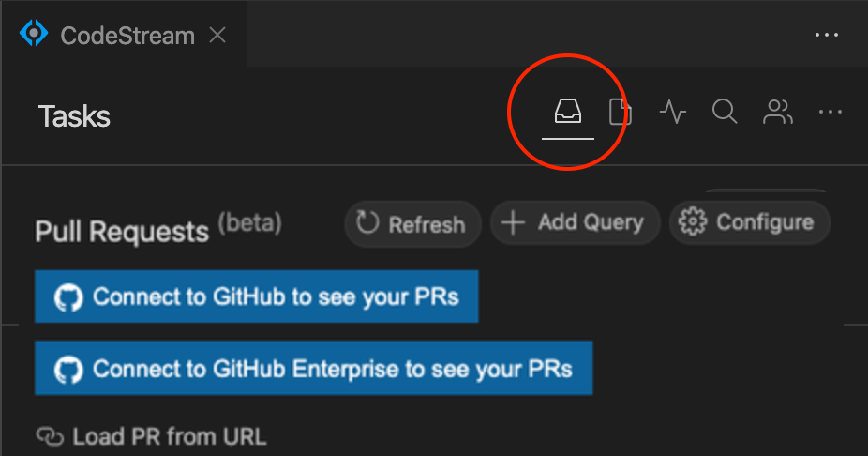Open the Tasks inbox tray icon
This screenshot has height=456, width=868.
click(567, 114)
